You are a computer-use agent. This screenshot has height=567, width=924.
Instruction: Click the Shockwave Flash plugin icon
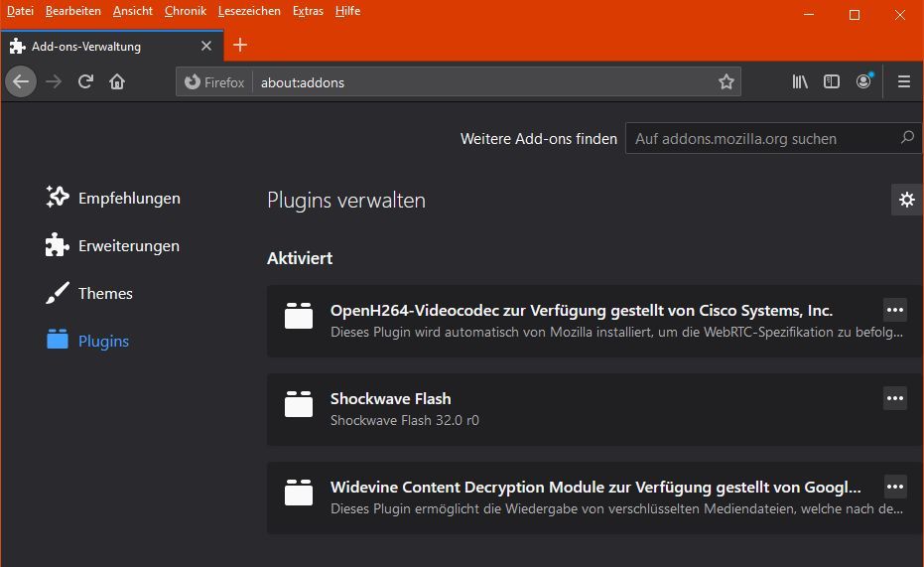[299, 404]
